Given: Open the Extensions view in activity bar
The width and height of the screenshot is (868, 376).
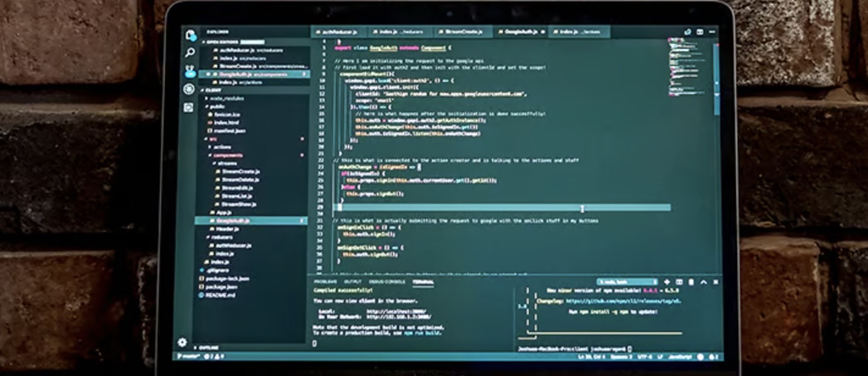Looking at the screenshot, I should [189, 107].
